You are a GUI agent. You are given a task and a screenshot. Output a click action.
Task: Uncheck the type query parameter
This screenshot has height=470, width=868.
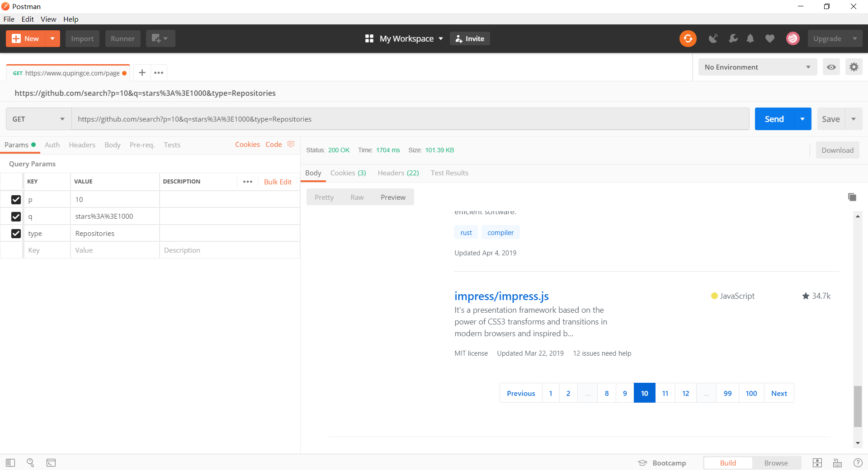point(16,233)
